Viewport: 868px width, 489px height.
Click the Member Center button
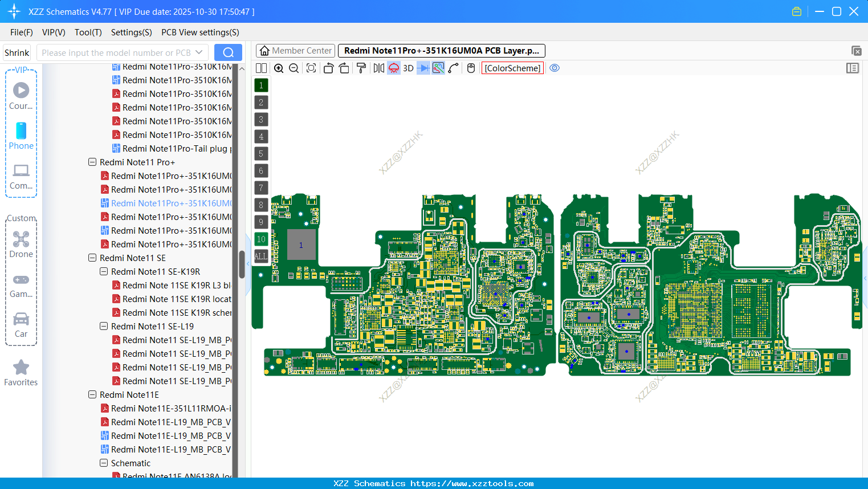295,50
